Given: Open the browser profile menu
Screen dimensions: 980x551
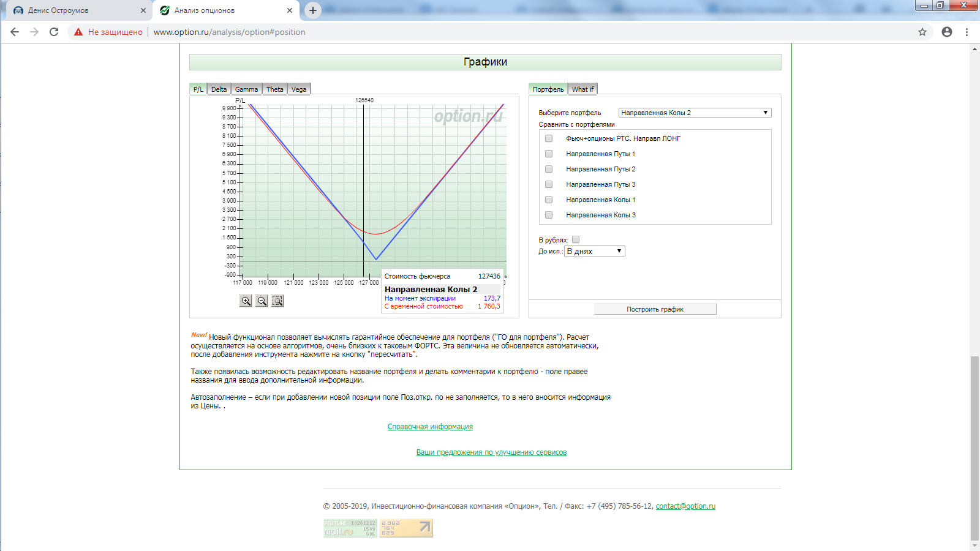Looking at the screenshot, I should tap(947, 32).
